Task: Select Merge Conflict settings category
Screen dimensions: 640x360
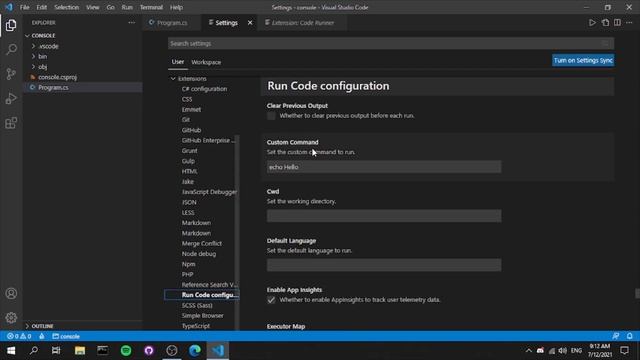Action: tap(202, 243)
